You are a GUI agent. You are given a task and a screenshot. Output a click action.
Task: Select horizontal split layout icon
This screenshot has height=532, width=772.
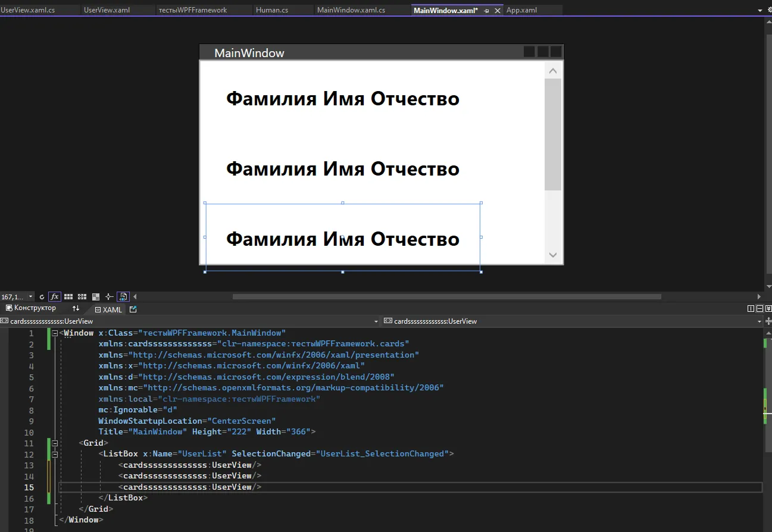pyautogui.click(x=760, y=308)
